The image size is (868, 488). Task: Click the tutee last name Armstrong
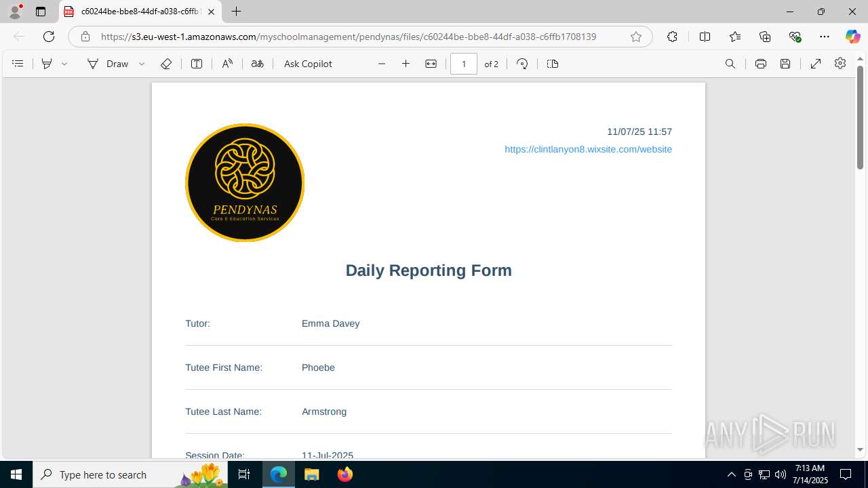324,411
